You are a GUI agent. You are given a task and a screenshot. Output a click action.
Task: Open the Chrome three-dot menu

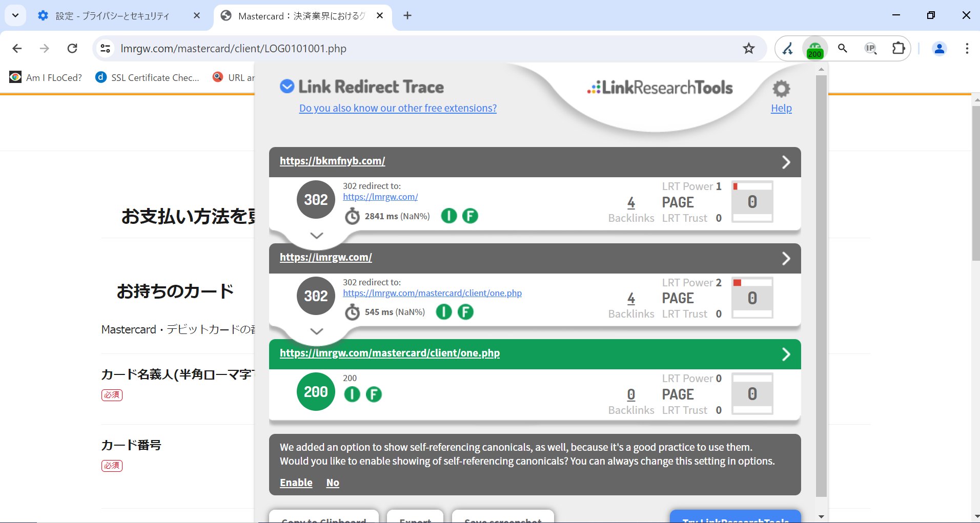[967, 49]
